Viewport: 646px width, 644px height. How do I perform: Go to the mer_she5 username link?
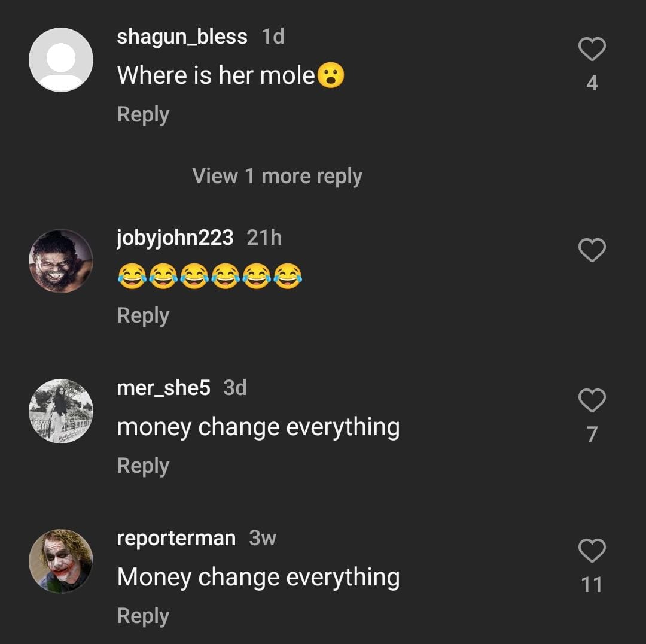click(x=163, y=388)
